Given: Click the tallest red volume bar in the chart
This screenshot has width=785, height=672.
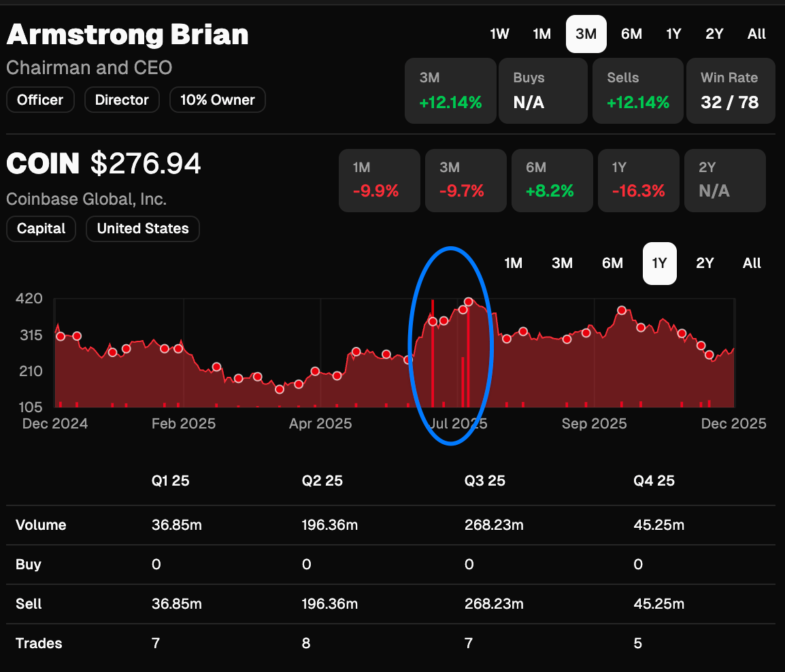Looking at the screenshot, I should coord(433,353).
